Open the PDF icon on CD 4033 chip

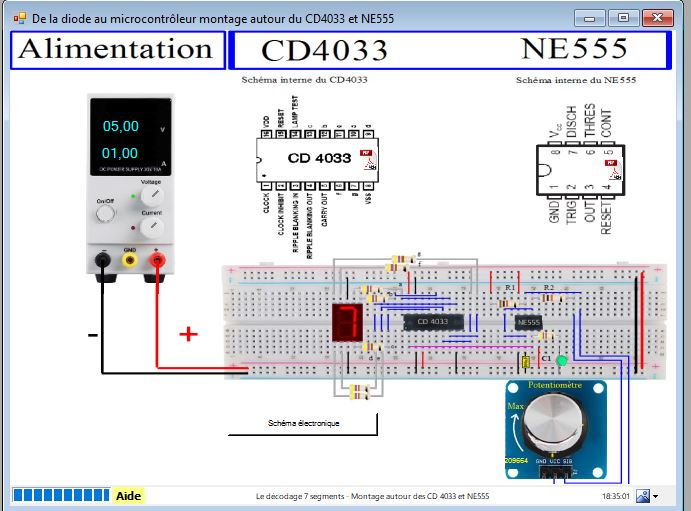point(366,158)
